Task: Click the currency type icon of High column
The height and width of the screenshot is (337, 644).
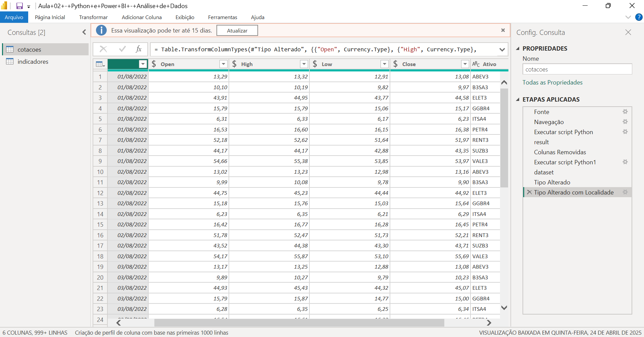Action: click(x=234, y=64)
